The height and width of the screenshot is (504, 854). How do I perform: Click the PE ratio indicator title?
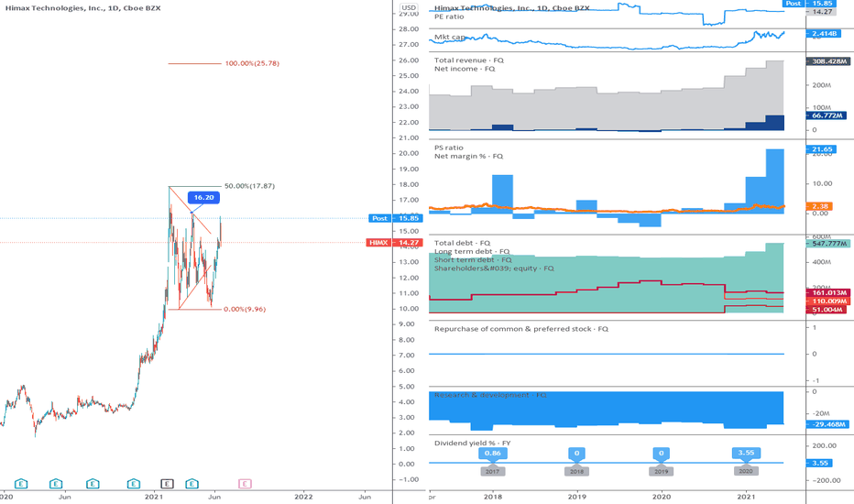(449, 16)
